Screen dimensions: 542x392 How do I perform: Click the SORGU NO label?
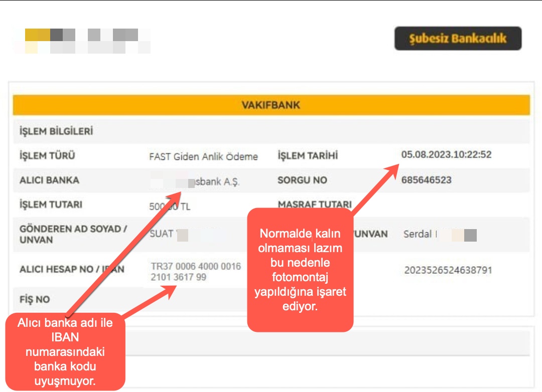302,180
